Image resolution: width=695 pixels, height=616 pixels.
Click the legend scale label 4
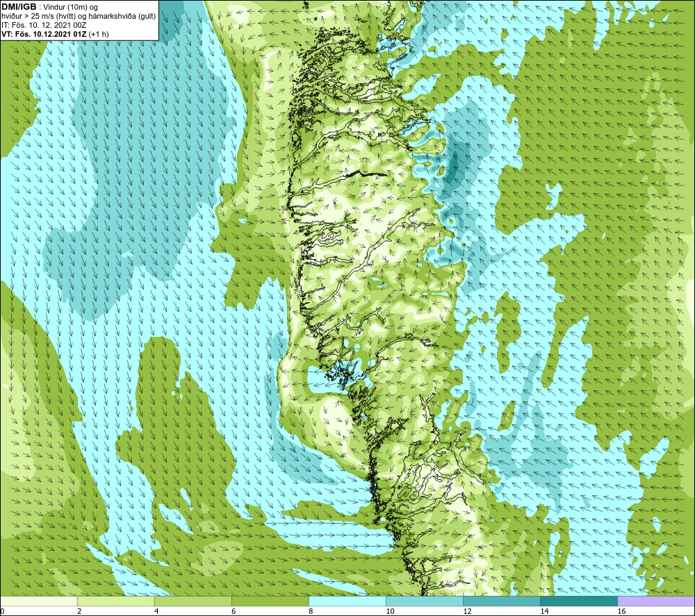[156, 611]
